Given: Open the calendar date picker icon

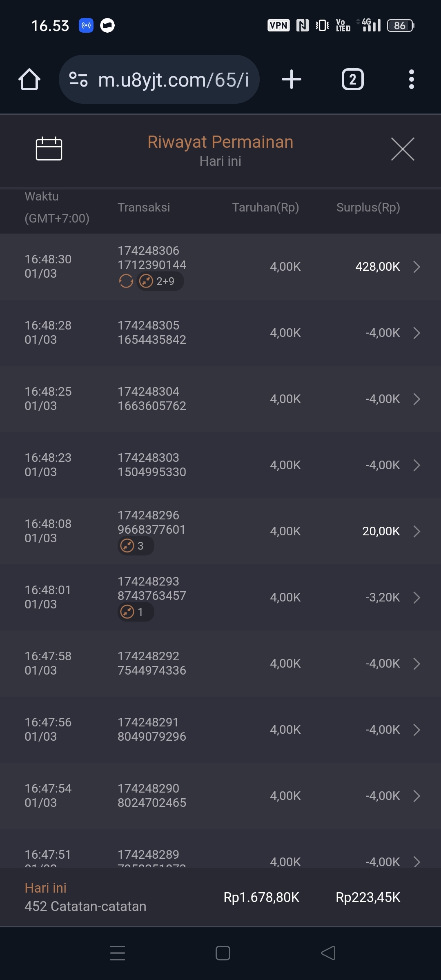Looking at the screenshot, I should pos(49,149).
